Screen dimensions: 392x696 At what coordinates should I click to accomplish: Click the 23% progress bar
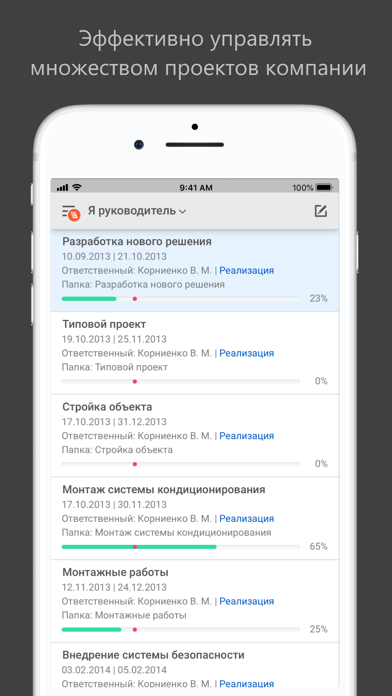coord(181,299)
